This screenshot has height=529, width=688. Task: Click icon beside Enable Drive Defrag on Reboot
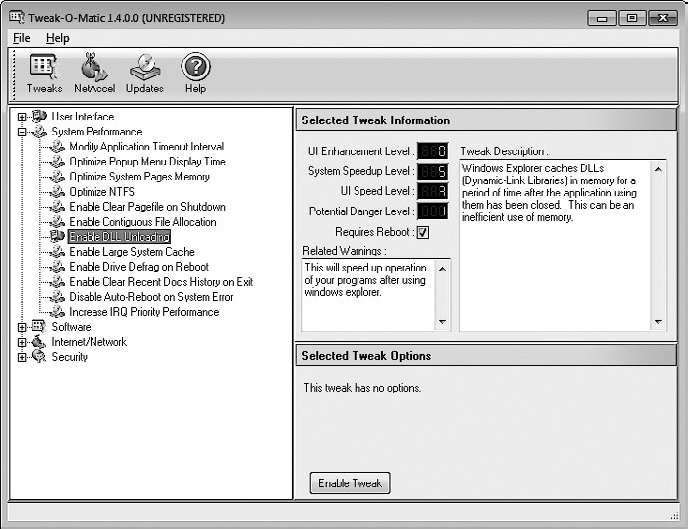pos(57,267)
